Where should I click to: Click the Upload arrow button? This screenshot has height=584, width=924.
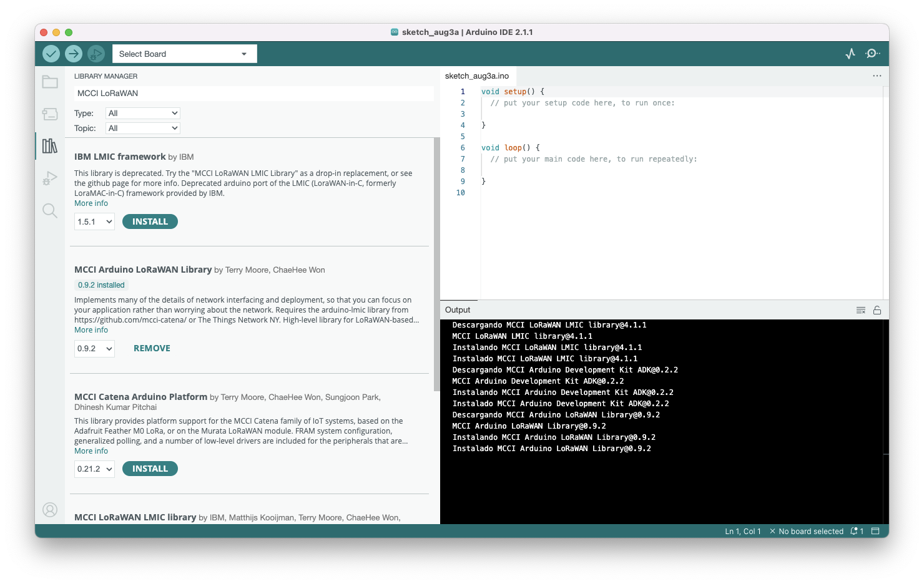[x=74, y=54]
